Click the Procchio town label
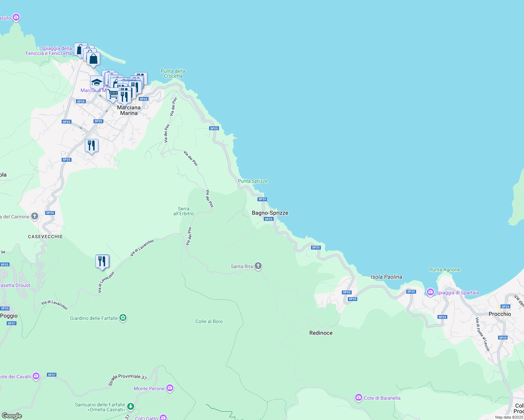The width and height of the screenshot is (524, 420). click(499, 314)
